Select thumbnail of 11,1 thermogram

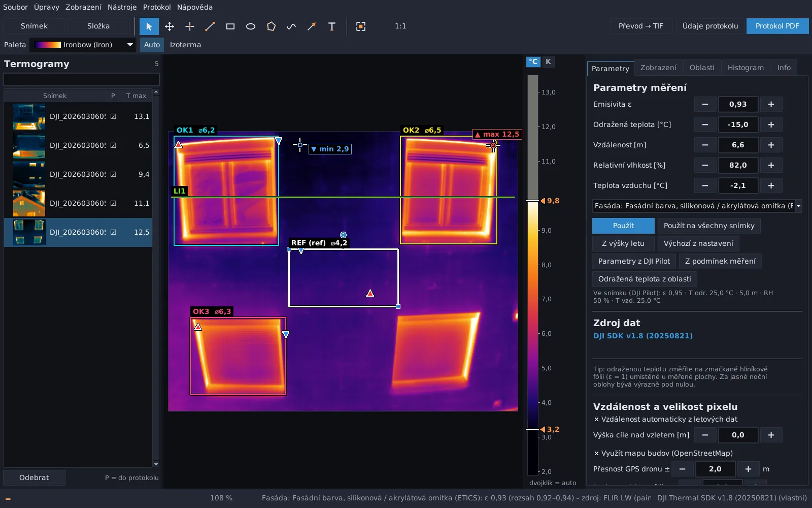tap(29, 203)
